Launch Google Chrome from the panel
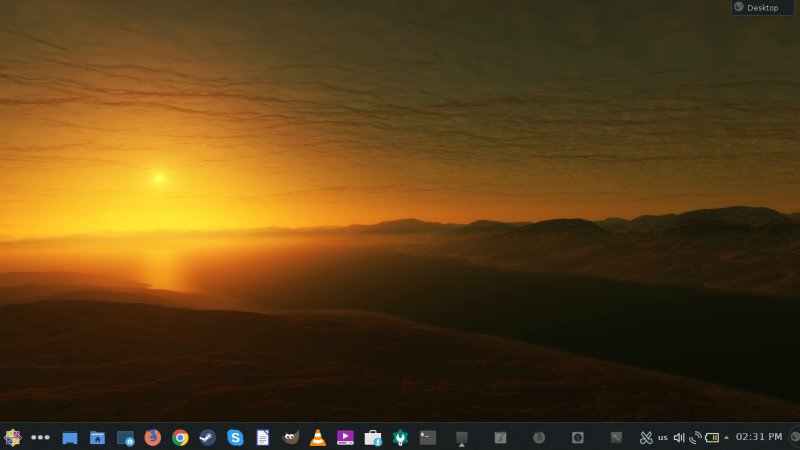Screen dimensions: 800x450 [180, 438]
